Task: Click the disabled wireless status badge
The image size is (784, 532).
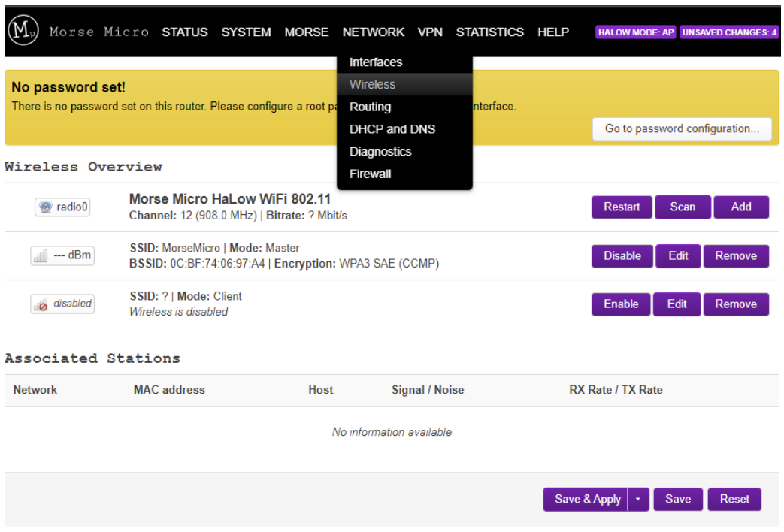Action: (62, 304)
